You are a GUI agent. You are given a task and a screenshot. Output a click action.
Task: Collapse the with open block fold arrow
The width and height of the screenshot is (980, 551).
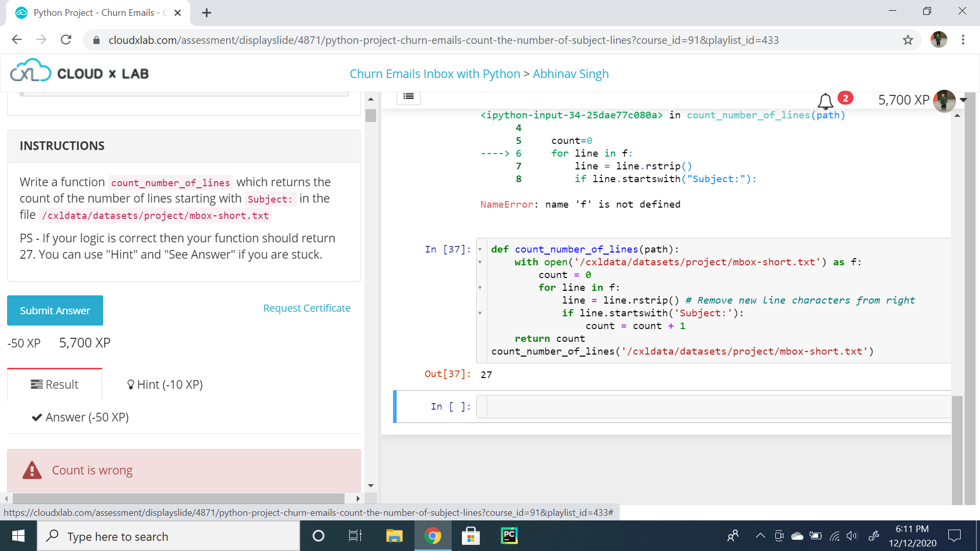click(x=480, y=262)
